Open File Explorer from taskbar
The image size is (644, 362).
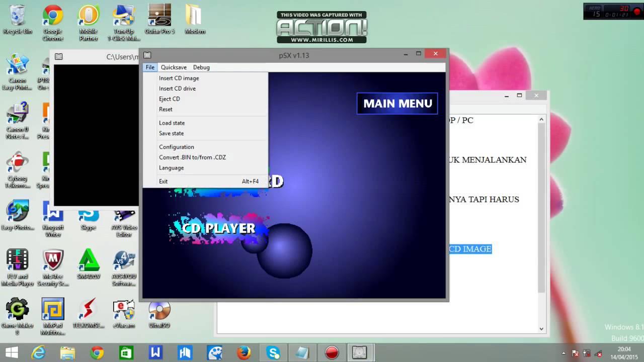[67, 352]
